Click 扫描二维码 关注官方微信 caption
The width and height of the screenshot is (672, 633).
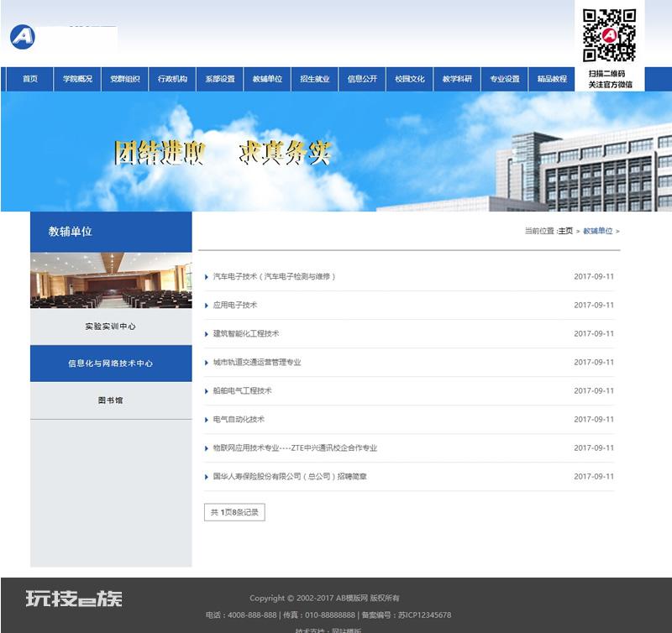coord(610,79)
